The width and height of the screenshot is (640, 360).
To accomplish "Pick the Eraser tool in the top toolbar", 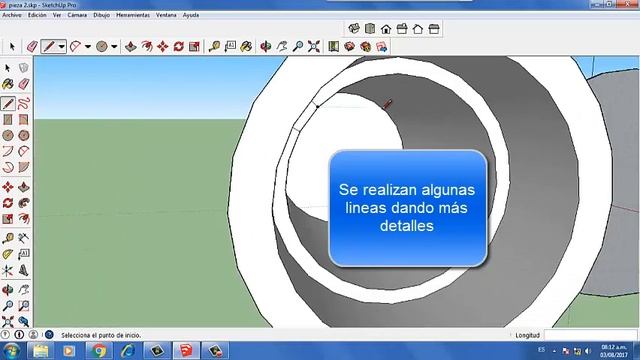I will click(x=32, y=47).
